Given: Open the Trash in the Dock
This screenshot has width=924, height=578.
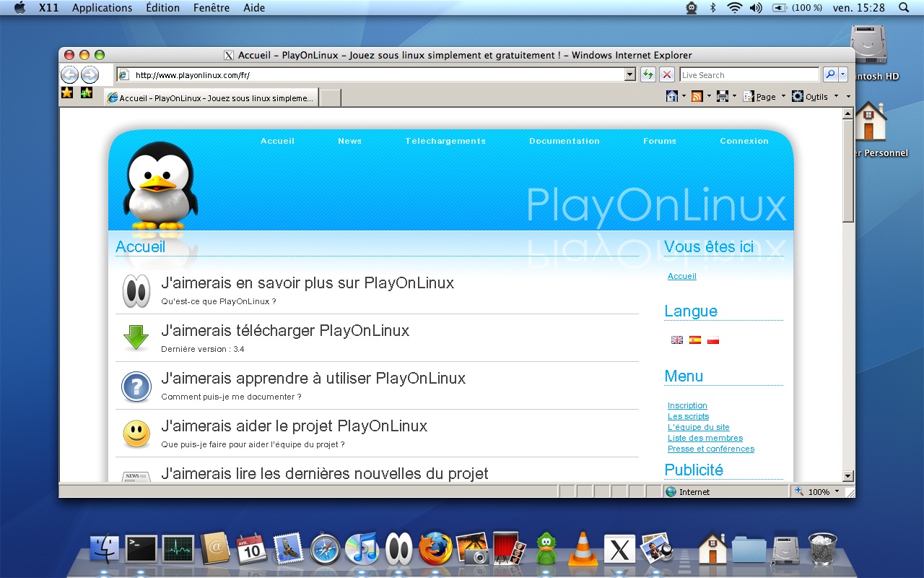Looking at the screenshot, I should (823, 549).
